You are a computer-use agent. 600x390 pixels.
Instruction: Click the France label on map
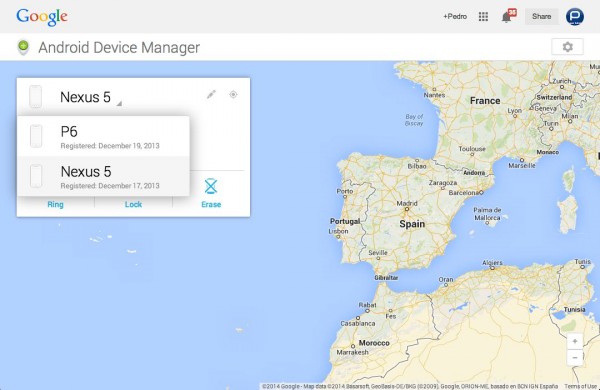coord(485,101)
